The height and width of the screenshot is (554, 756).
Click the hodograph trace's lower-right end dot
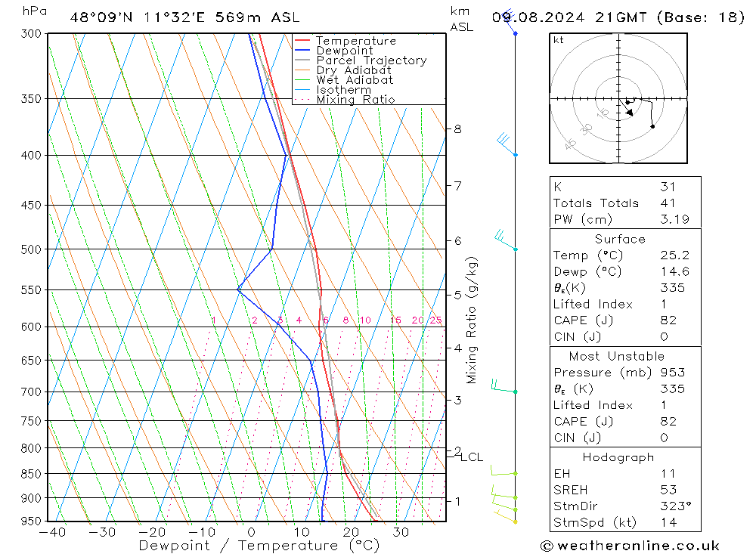(x=652, y=126)
